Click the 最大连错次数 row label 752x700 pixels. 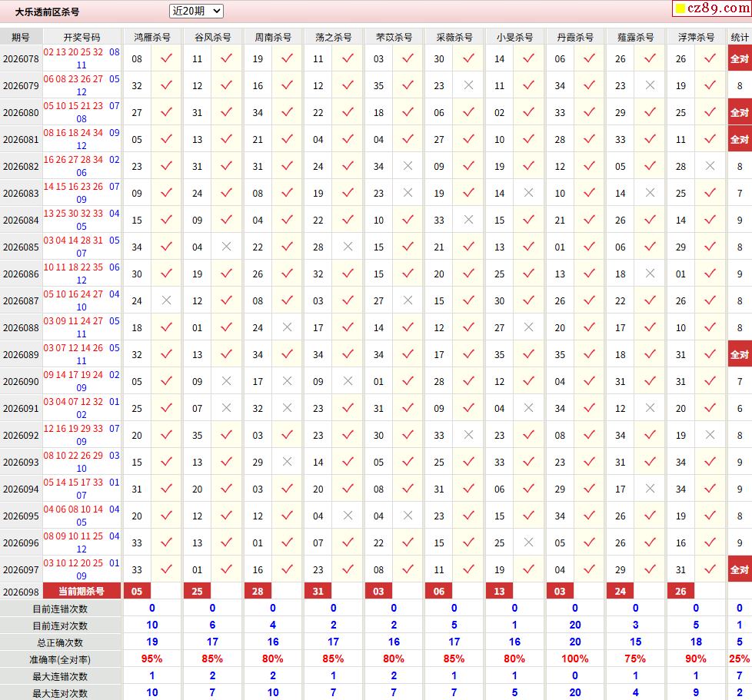[x=60, y=676]
